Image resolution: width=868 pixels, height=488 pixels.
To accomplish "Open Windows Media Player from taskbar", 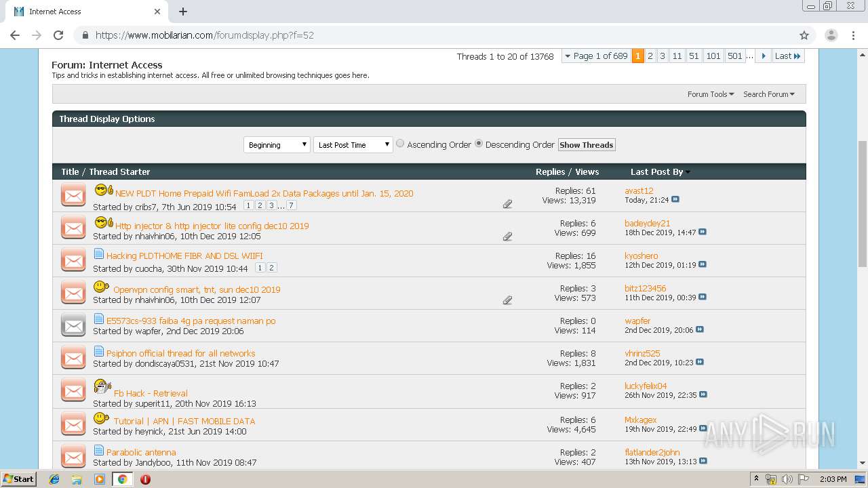I will tap(100, 479).
